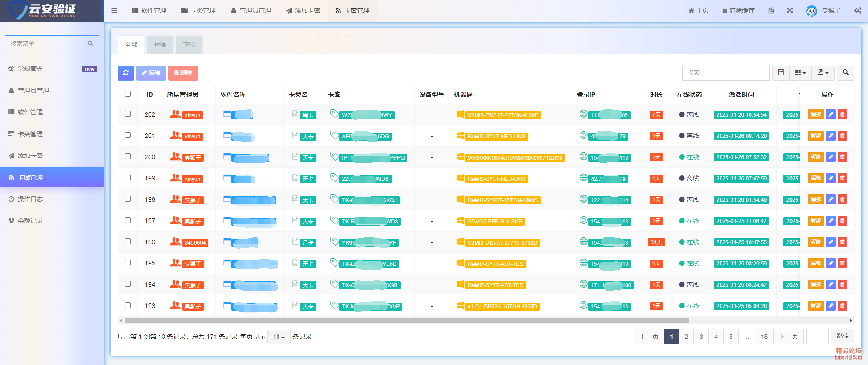
Task: Click the horizontal table scrollbar
Action: point(406,321)
